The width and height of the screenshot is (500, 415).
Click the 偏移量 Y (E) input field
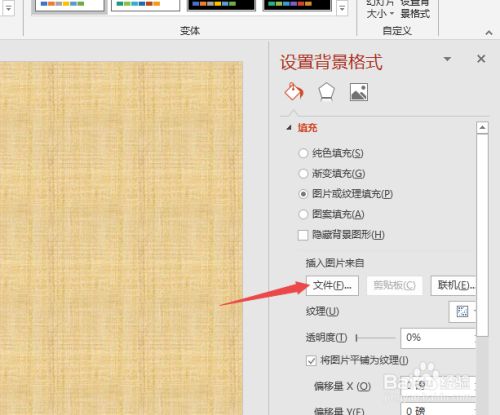tap(438, 409)
